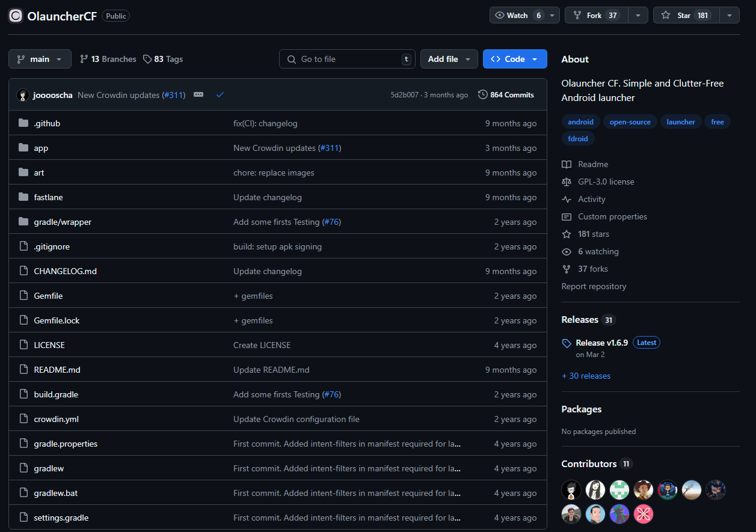Open the Fork options dropdown arrow

click(x=638, y=16)
